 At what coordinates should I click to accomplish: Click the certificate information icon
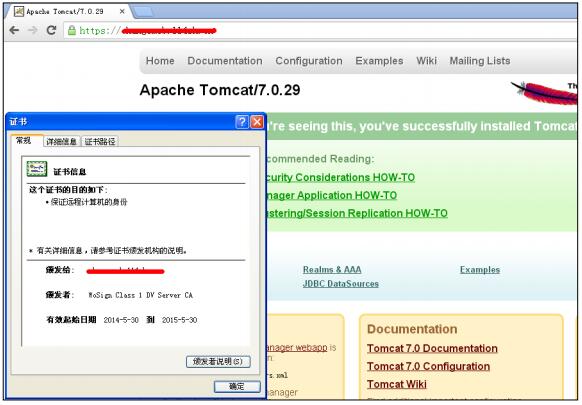coord(37,169)
